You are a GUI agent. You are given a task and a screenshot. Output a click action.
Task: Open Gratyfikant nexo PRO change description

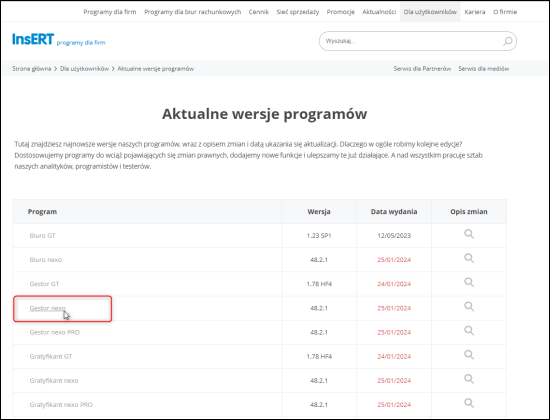[469, 403]
